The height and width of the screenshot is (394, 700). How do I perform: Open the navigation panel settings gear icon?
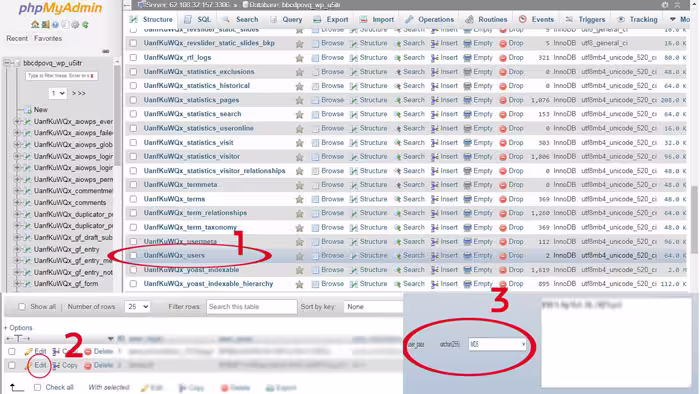pos(75,25)
